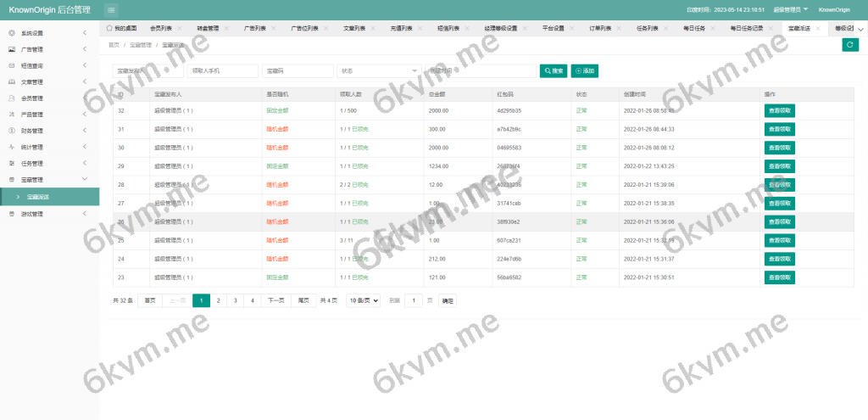Click the picture icon beside 广告管理
Image resolution: width=868 pixels, height=420 pixels.
(x=11, y=49)
